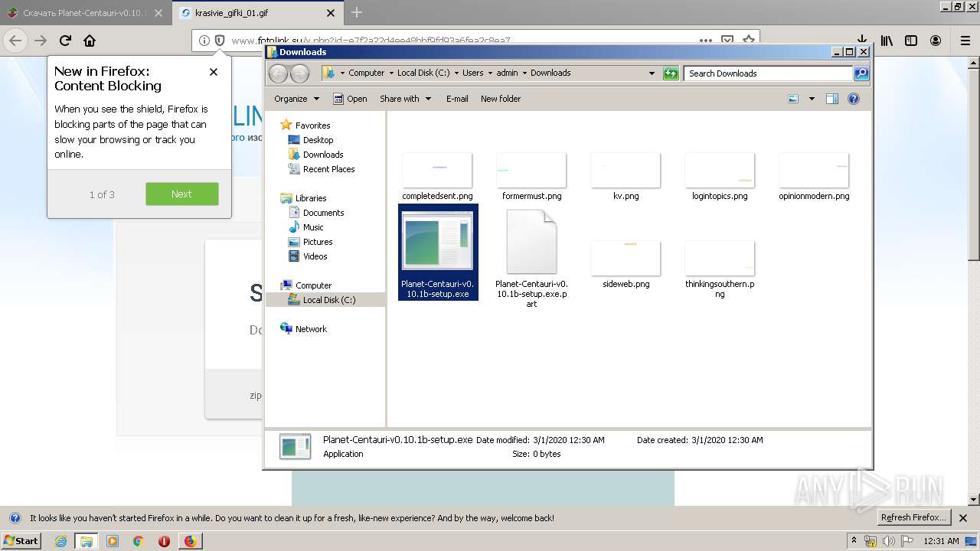Click Firefox back navigation arrow
This screenshot has height=551, width=980.
coord(15,41)
